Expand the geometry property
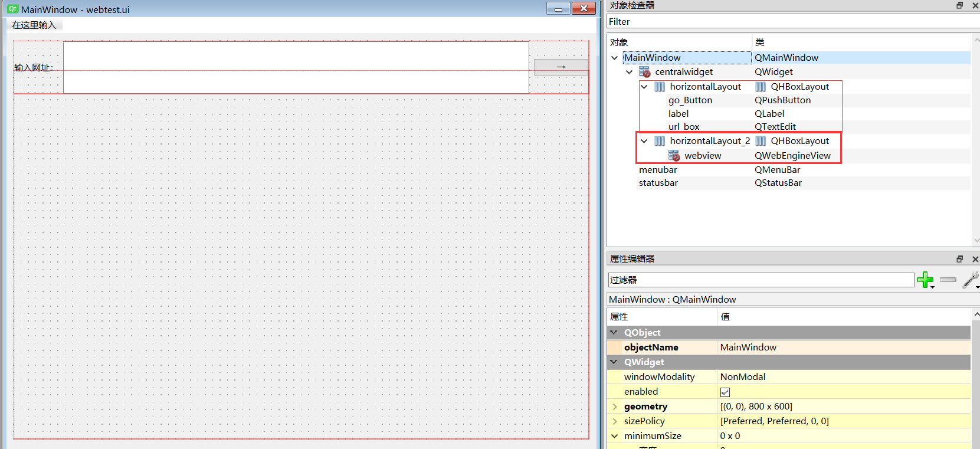This screenshot has width=980, height=449. coord(615,407)
